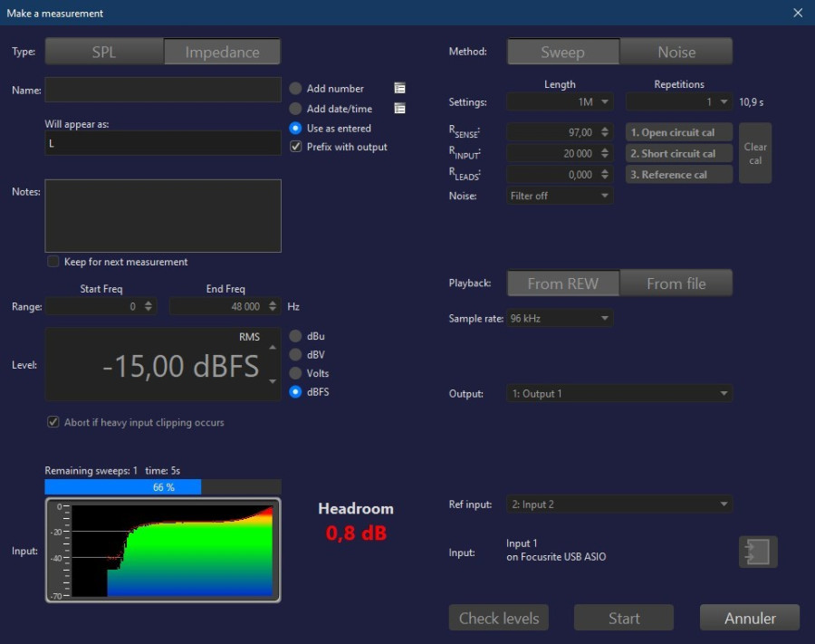The image size is (815, 644).
Task: Open the sweep Length dropdown
Action: tap(560, 101)
